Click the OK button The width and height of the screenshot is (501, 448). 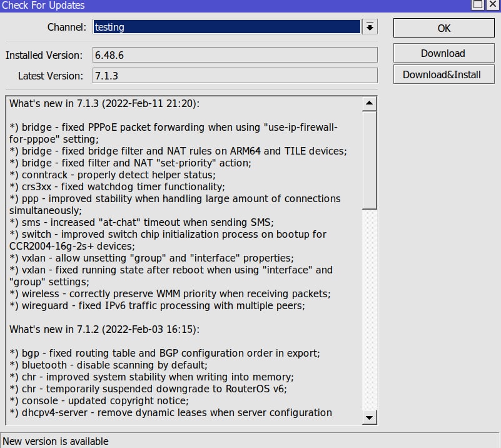click(x=444, y=28)
